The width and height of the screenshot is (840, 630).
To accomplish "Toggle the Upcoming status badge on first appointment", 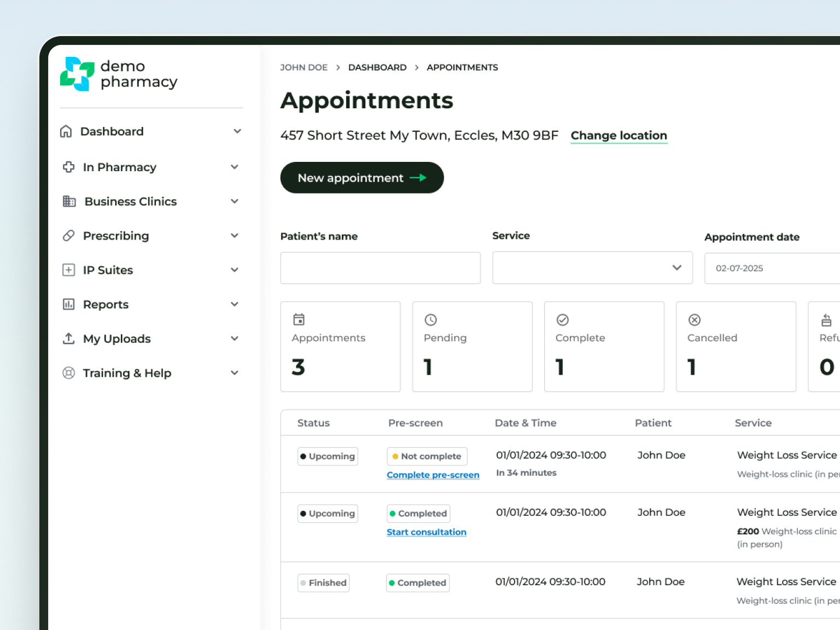I will (327, 456).
